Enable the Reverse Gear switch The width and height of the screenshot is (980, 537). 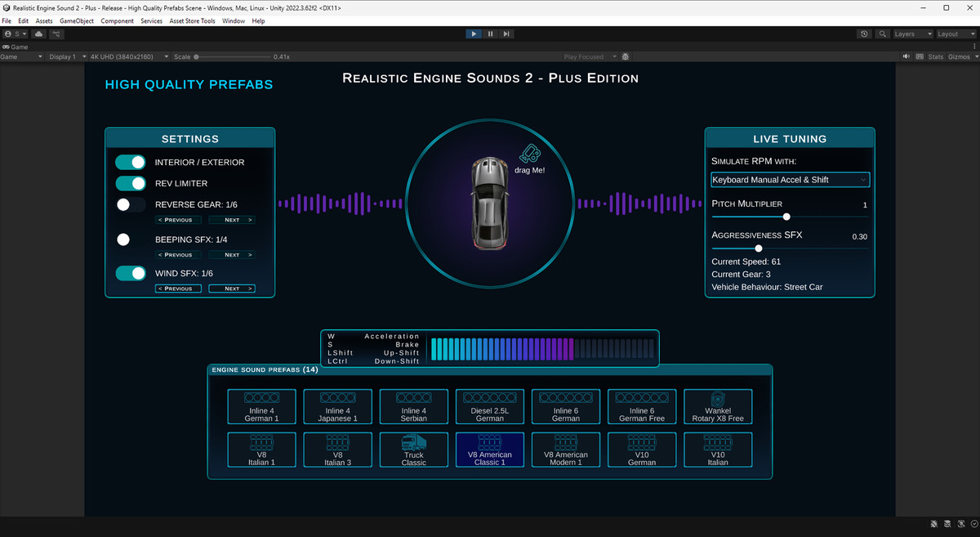[131, 204]
